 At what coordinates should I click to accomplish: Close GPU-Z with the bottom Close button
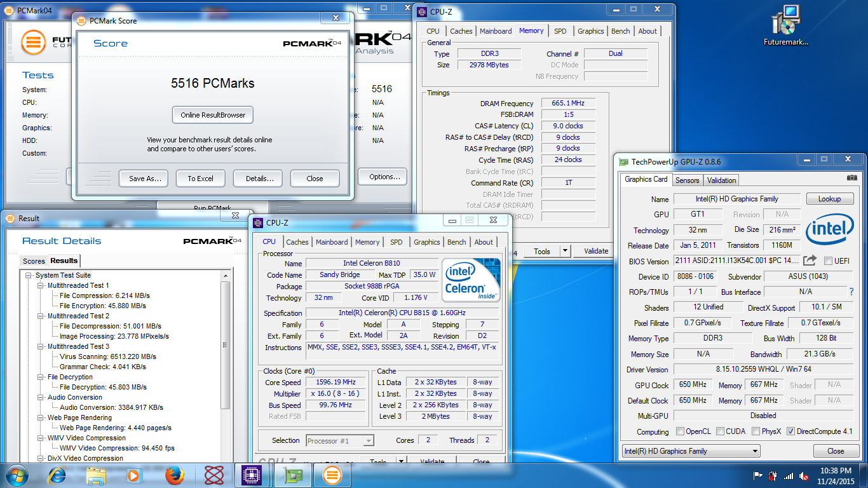[836, 451]
